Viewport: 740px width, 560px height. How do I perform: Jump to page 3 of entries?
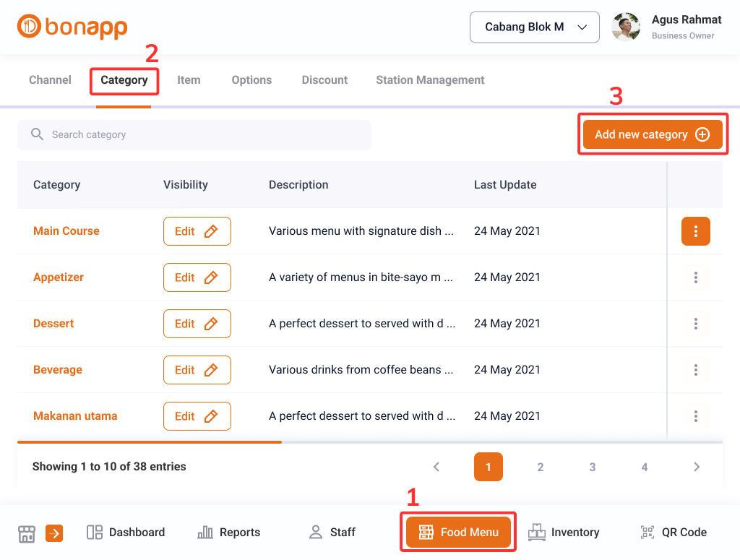pos(593,467)
